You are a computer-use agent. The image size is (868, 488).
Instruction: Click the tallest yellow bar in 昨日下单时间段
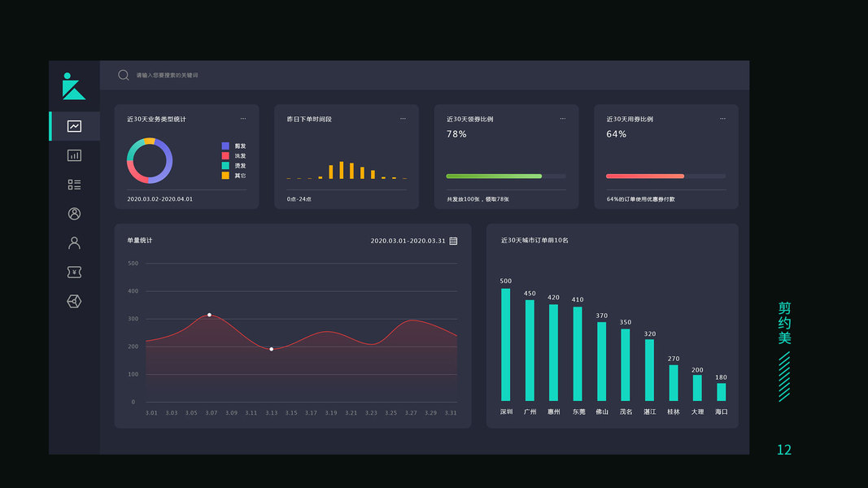coord(342,170)
